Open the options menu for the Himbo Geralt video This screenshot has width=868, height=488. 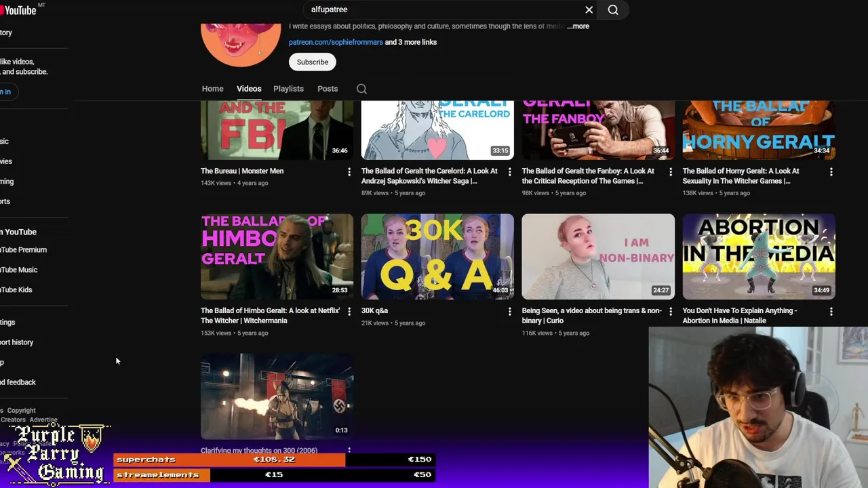[x=349, y=312]
